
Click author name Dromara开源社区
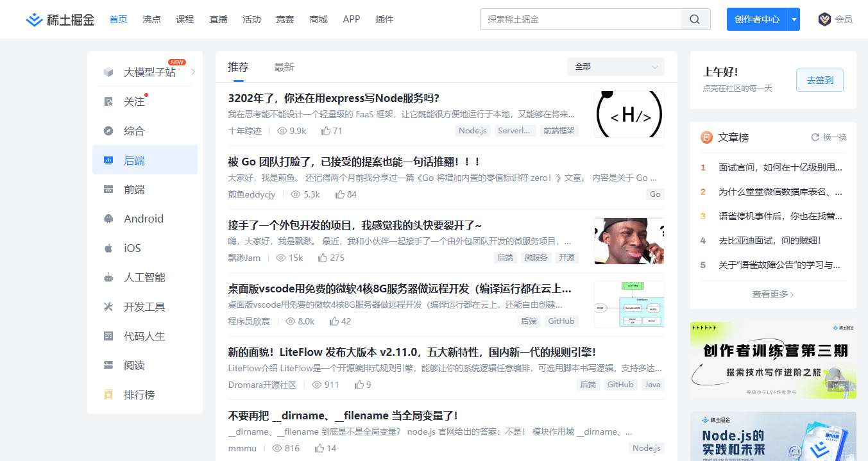pos(262,385)
